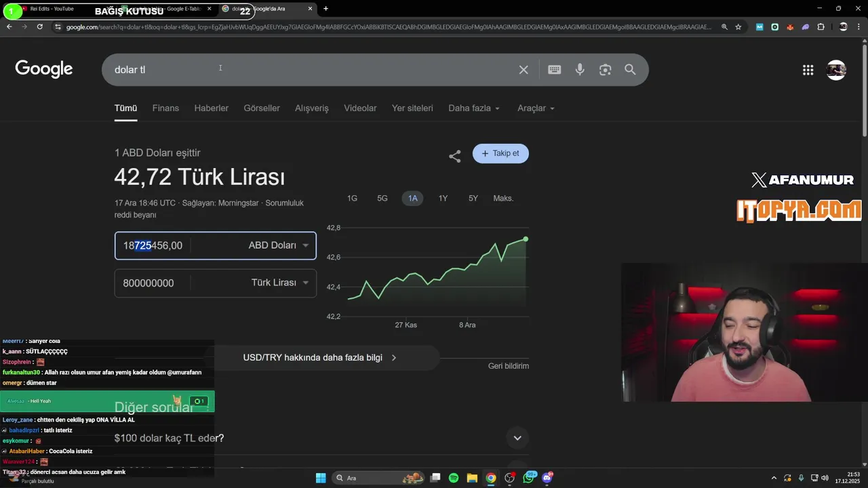Bookmark this page with the star
This screenshot has height=488, width=868.
point(738,26)
